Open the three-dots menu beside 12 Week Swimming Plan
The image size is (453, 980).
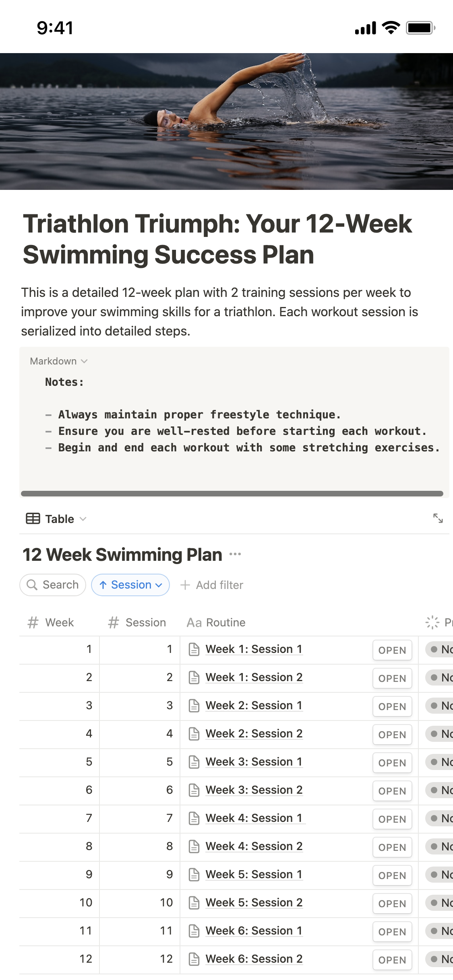[235, 554]
